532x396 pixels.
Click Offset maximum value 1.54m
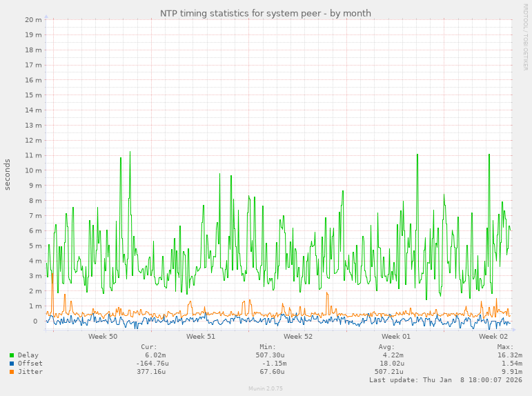[511, 363]
